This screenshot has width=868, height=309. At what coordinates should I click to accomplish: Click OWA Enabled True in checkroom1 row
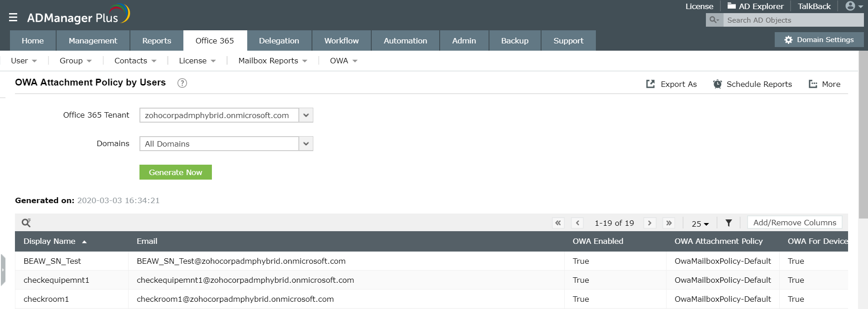click(581, 299)
